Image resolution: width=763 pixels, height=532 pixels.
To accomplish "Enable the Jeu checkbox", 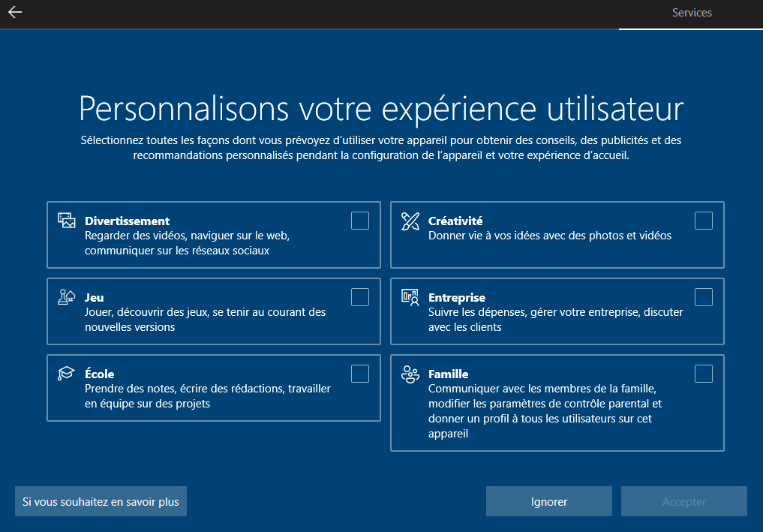I will coord(360,297).
